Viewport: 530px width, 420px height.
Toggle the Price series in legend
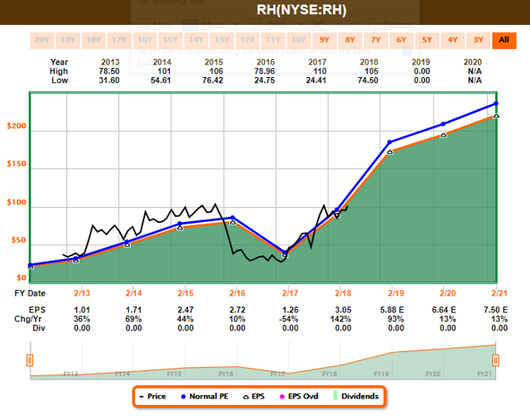(152, 396)
